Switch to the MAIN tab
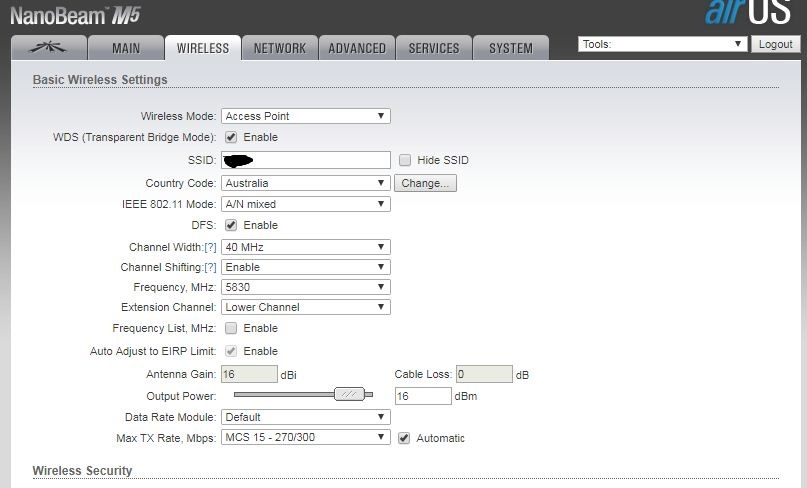Screen dimensions: 807x488 click(x=126, y=48)
